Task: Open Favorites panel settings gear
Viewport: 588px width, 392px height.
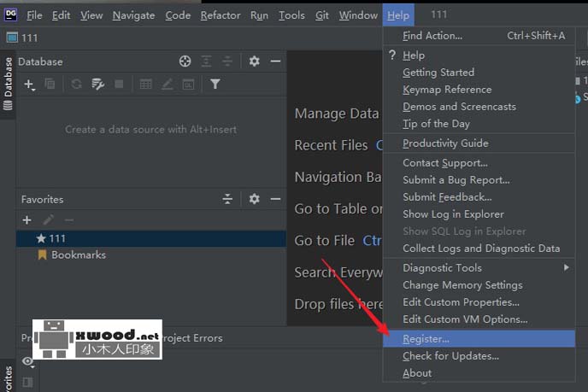Action: pos(254,199)
